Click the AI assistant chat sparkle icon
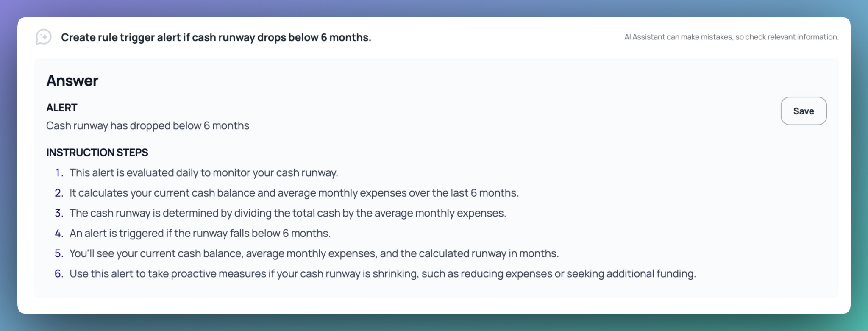868x331 pixels. (44, 37)
